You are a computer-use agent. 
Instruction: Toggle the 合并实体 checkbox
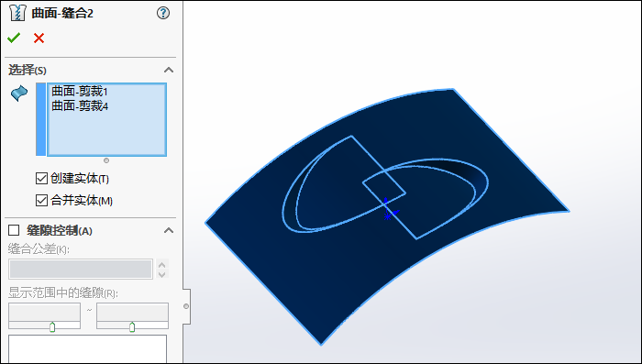41,200
